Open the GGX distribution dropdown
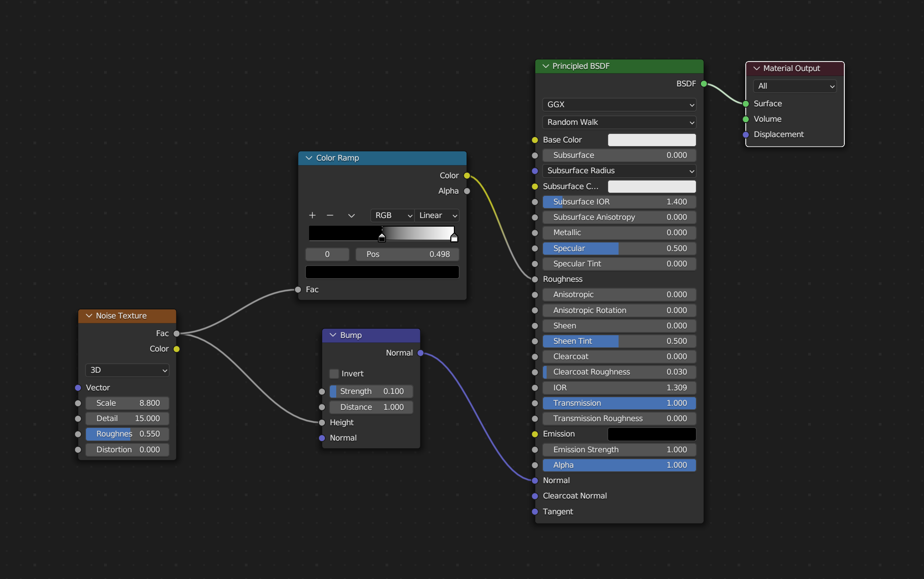The width and height of the screenshot is (924, 579). [x=619, y=104]
